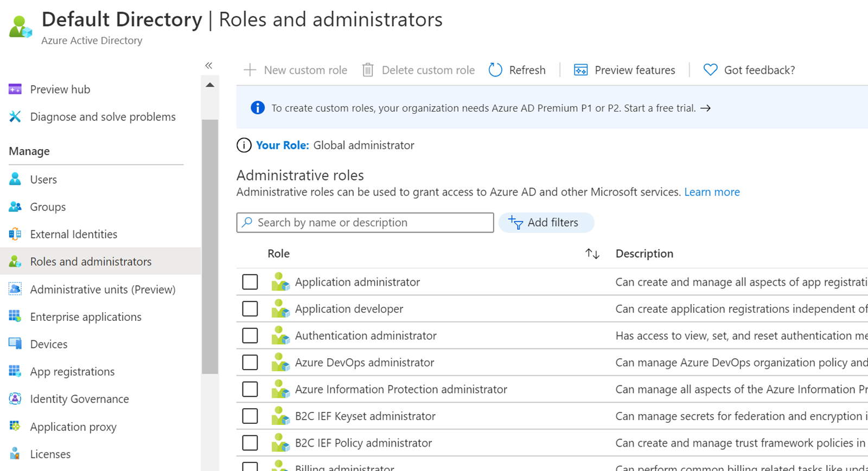Check the Application administrator checkbox
Image resolution: width=868 pixels, height=471 pixels.
(250, 282)
